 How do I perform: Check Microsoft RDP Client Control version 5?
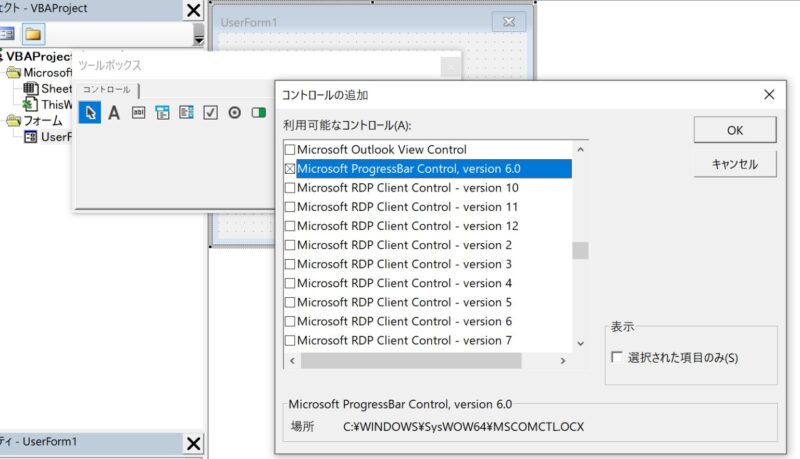click(x=290, y=302)
